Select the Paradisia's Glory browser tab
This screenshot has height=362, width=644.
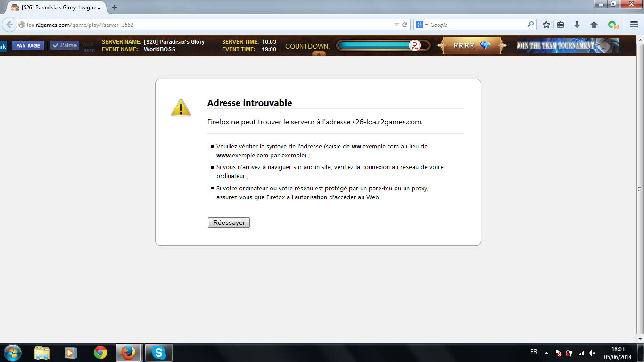(56, 8)
